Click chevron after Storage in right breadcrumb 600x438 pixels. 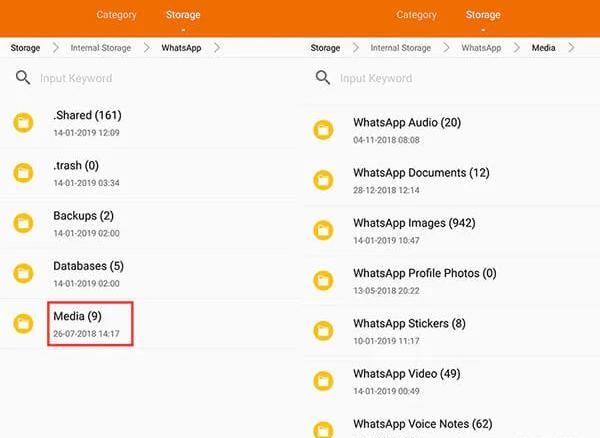356,48
